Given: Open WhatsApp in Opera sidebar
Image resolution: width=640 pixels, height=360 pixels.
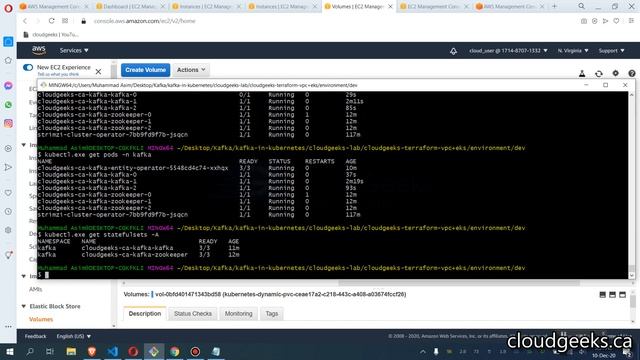Looking at the screenshot, I should click(8, 105).
